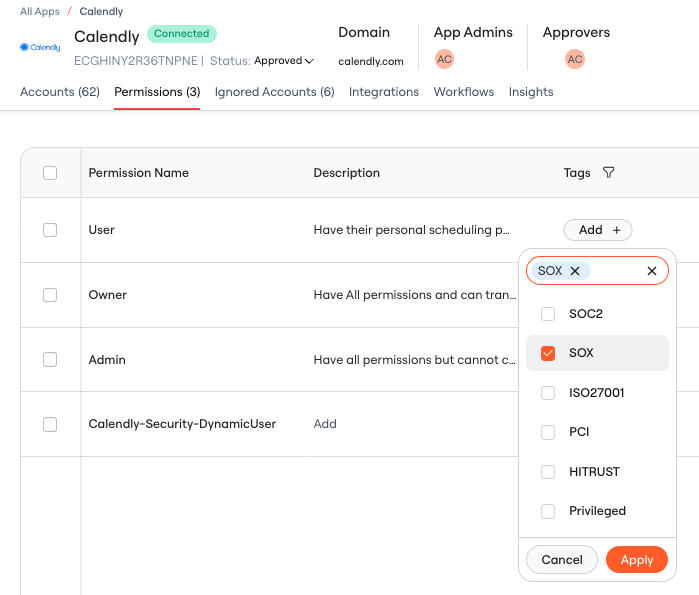Click plus icon on User's Add tag button

pos(617,230)
